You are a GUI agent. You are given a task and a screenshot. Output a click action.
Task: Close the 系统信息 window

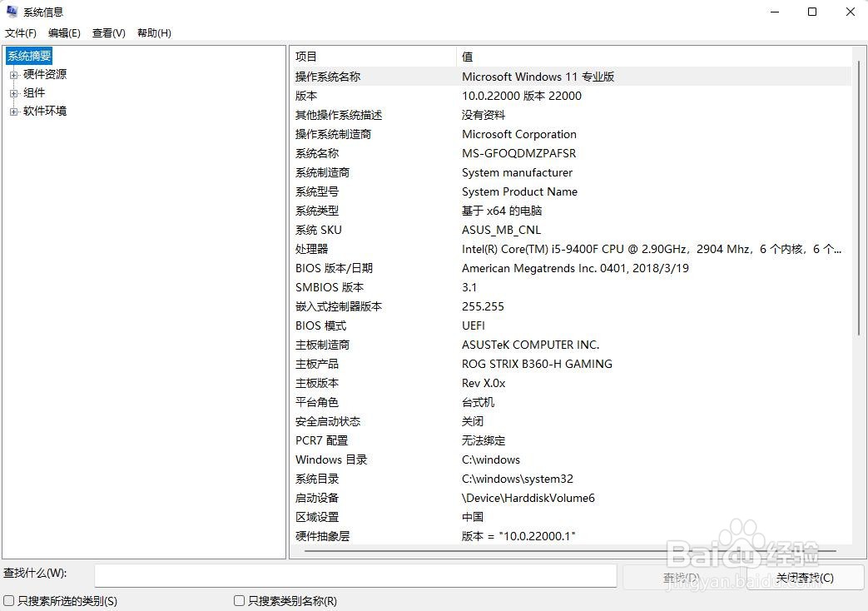point(851,12)
